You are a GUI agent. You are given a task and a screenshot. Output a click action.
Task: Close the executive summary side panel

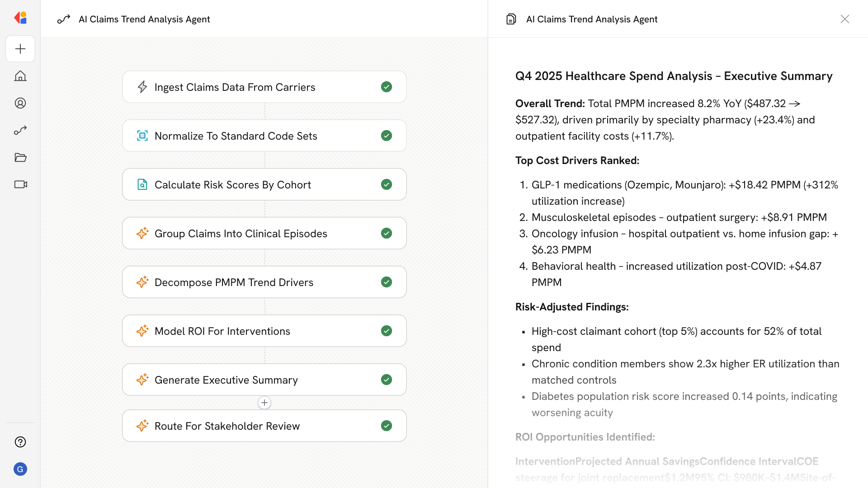(844, 19)
